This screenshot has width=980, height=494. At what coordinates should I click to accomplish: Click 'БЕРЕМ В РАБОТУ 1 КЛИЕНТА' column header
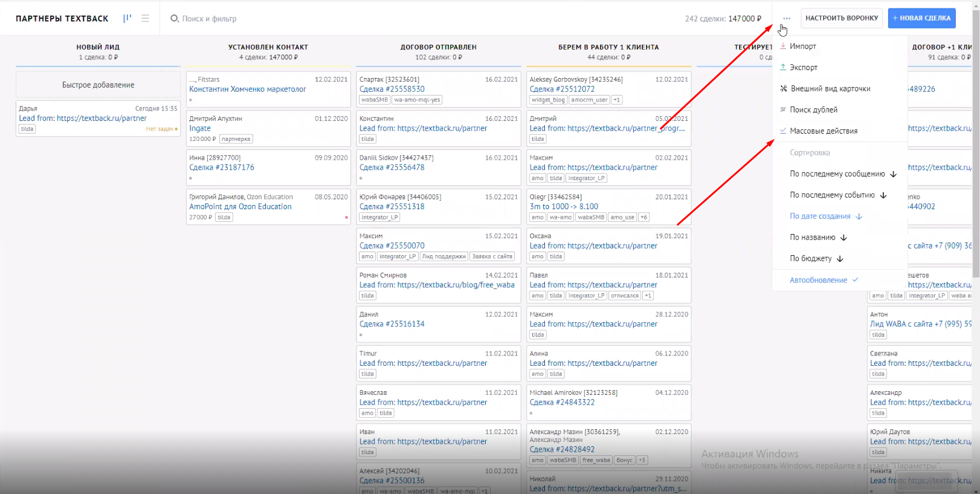[608, 47]
